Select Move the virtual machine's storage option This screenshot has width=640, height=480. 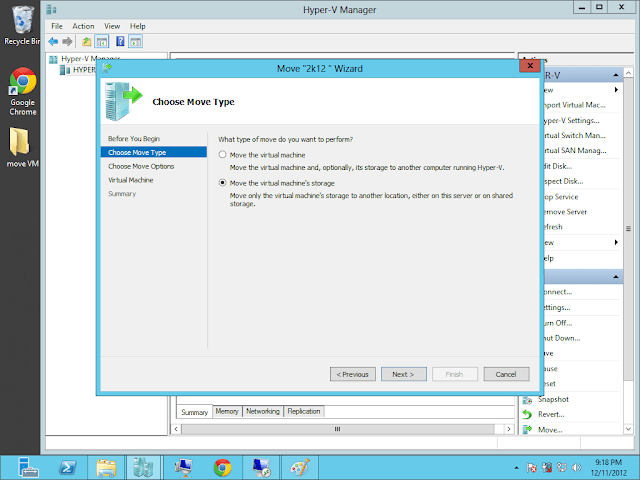tap(223, 184)
